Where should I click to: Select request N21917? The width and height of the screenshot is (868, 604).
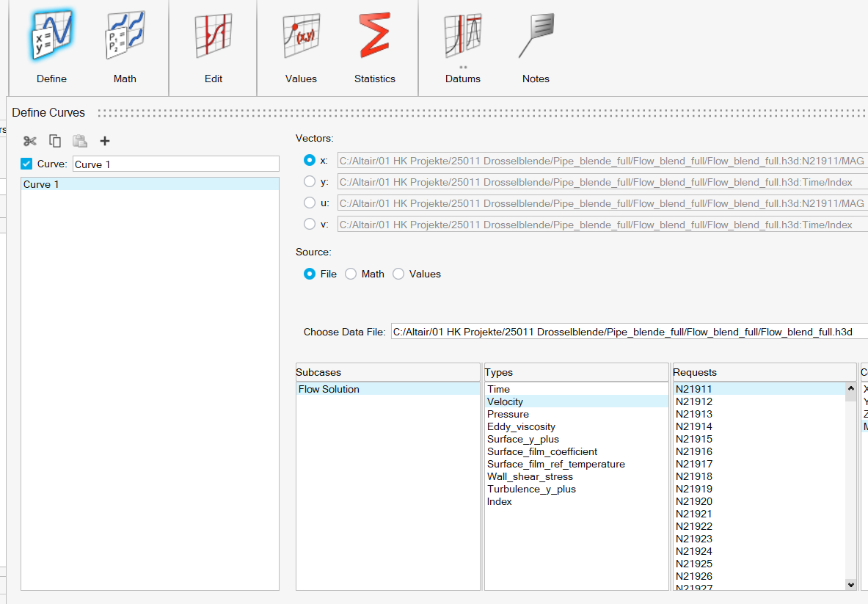(x=759, y=464)
